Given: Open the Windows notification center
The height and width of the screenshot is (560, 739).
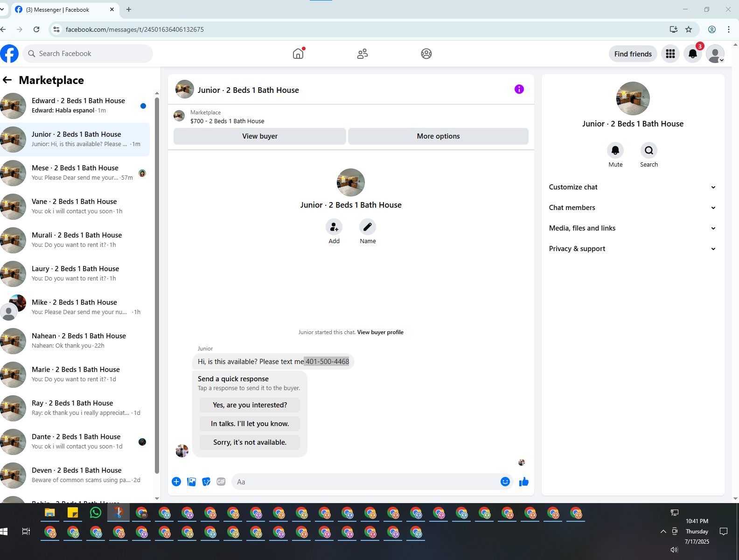Looking at the screenshot, I should coord(724,532).
